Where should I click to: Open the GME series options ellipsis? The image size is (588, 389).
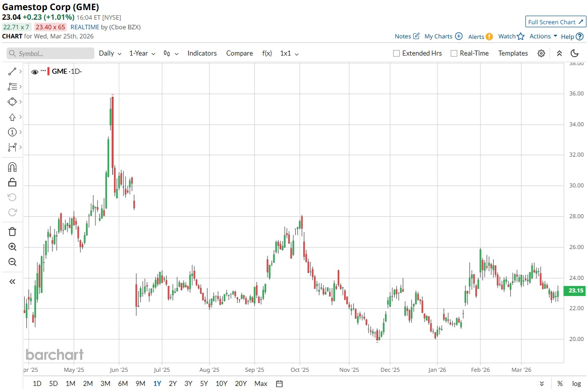pos(43,71)
